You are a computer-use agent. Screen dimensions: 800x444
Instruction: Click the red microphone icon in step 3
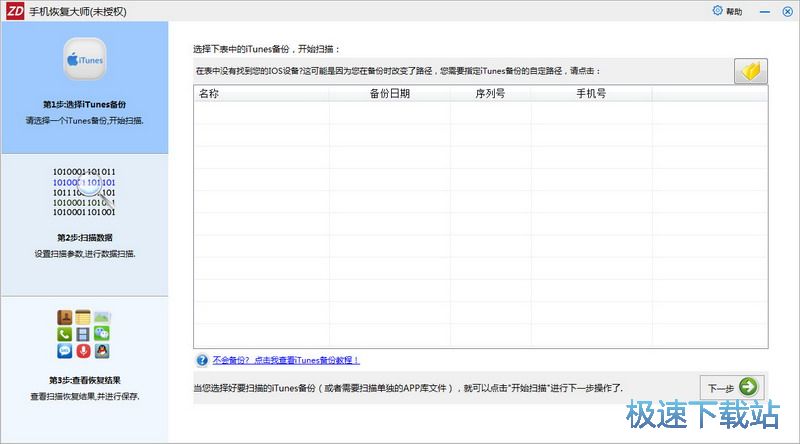pyautogui.click(x=84, y=351)
